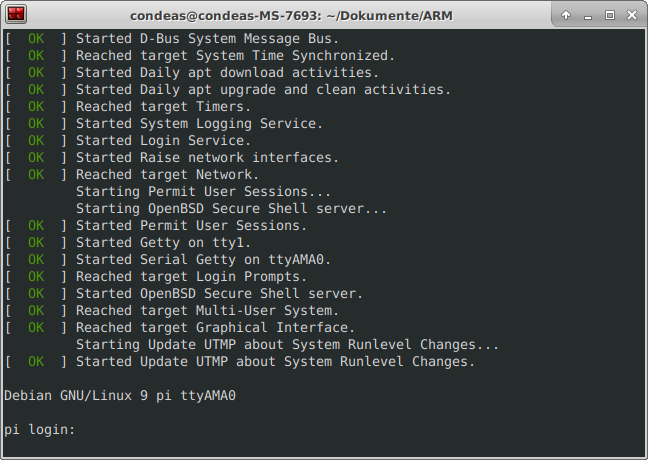Click the up-arrow keep-above window button
This screenshot has height=460, width=648.
point(566,15)
